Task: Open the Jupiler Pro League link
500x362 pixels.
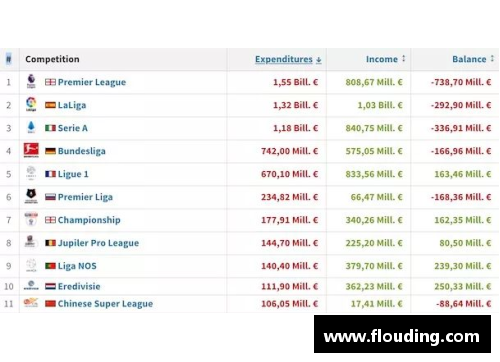Action: click(98, 243)
